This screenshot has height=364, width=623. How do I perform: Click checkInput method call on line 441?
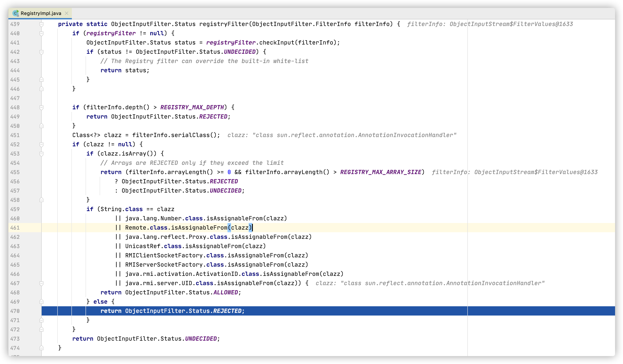pyautogui.click(x=277, y=43)
